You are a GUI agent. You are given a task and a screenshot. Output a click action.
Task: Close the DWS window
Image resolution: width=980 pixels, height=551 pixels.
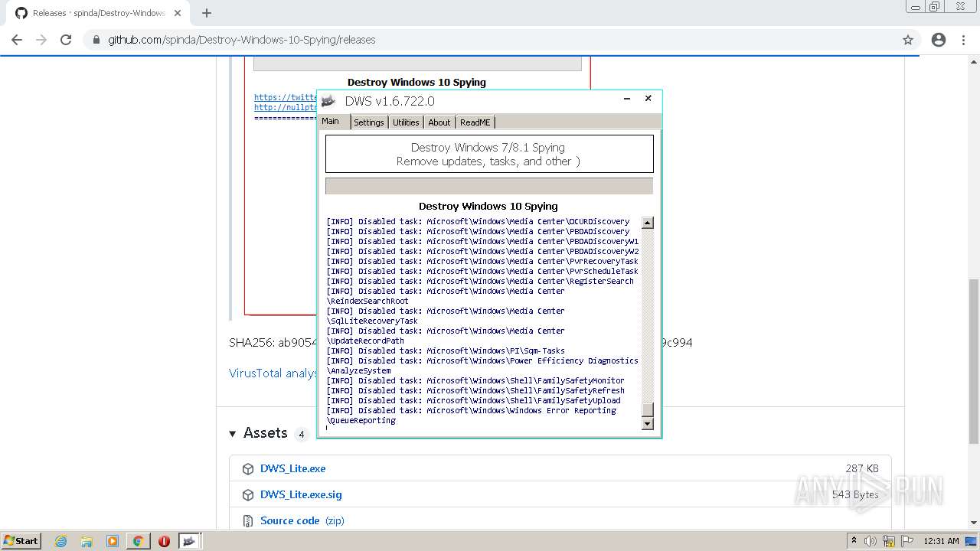648,99
